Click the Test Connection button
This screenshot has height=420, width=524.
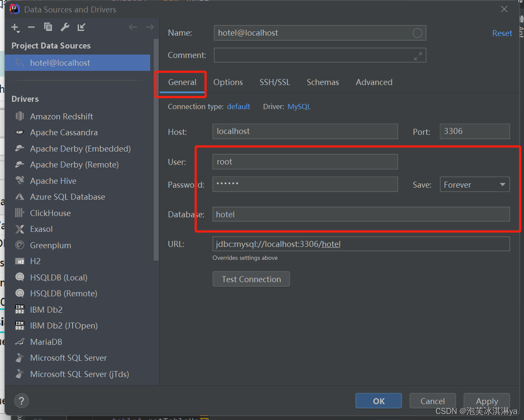click(x=251, y=279)
